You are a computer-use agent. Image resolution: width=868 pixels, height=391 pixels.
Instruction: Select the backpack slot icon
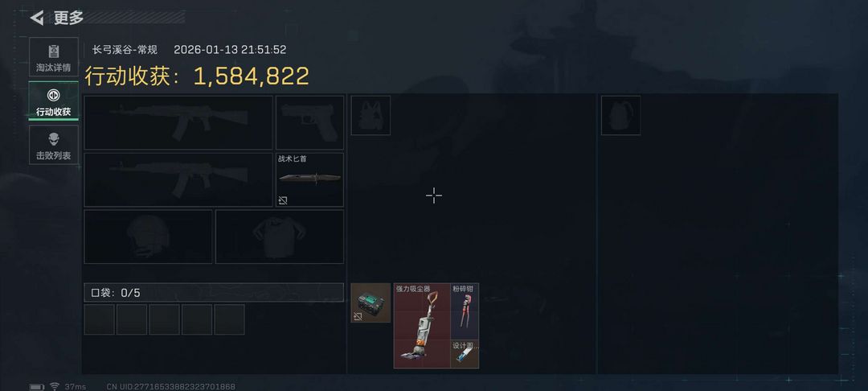pos(620,115)
